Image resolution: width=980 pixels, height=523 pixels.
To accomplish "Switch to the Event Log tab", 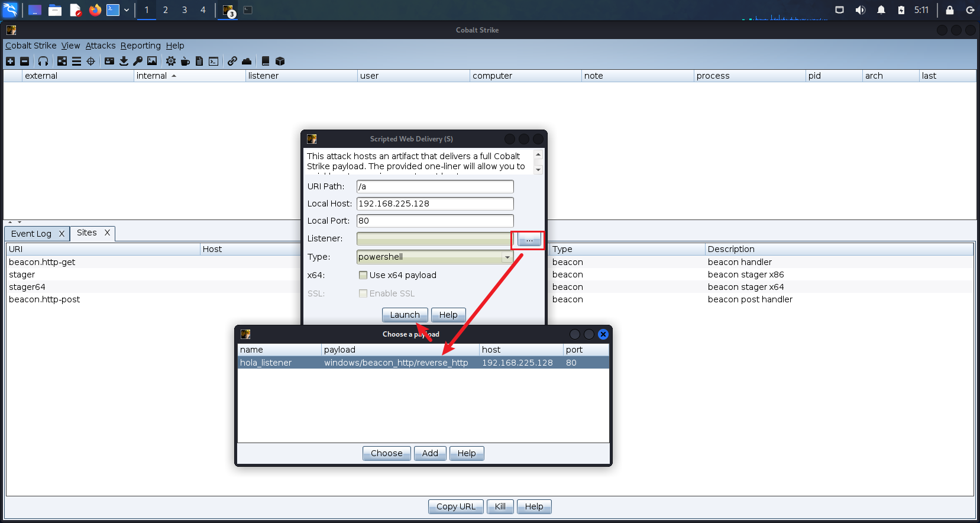I will (31, 234).
